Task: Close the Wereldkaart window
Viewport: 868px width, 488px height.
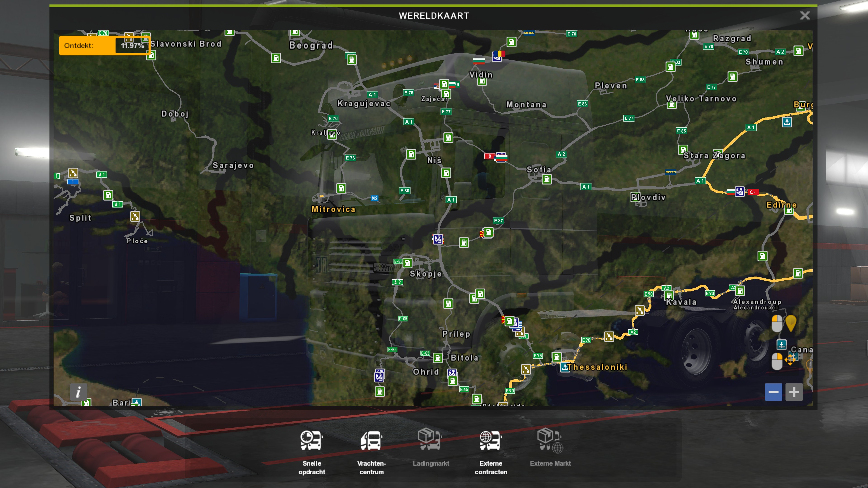Action: pyautogui.click(x=805, y=16)
